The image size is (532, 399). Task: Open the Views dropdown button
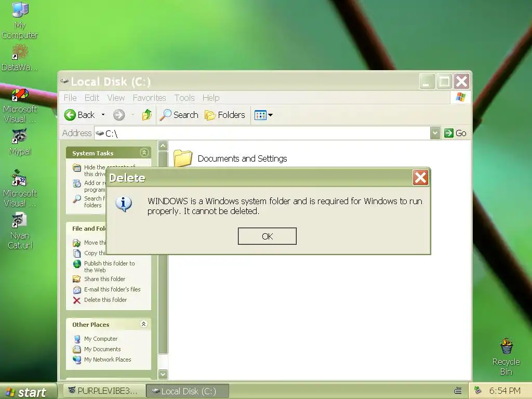pyautogui.click(x=263, y=115)
